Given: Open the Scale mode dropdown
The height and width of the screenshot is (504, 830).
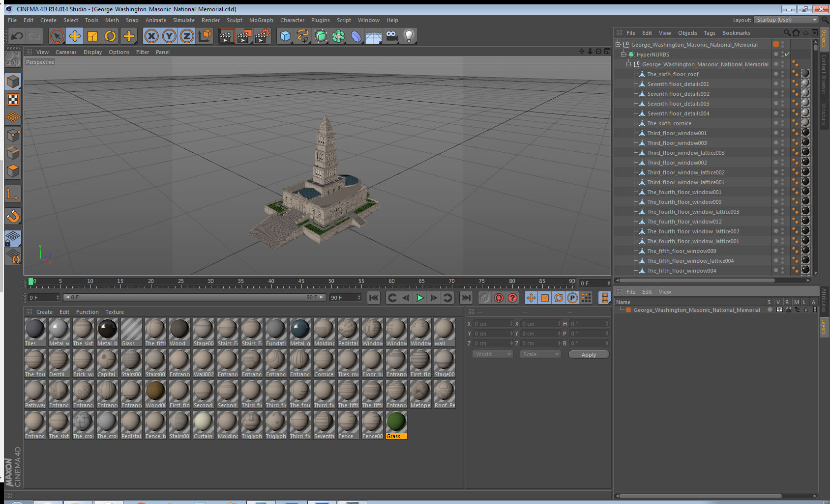Looking at the screenshot, I should [540, 354].
